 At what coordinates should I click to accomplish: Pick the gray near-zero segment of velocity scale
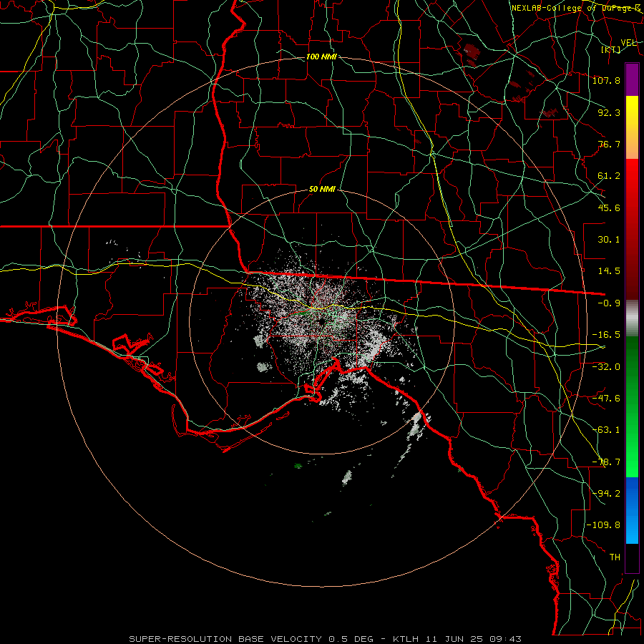click(632, 318)
